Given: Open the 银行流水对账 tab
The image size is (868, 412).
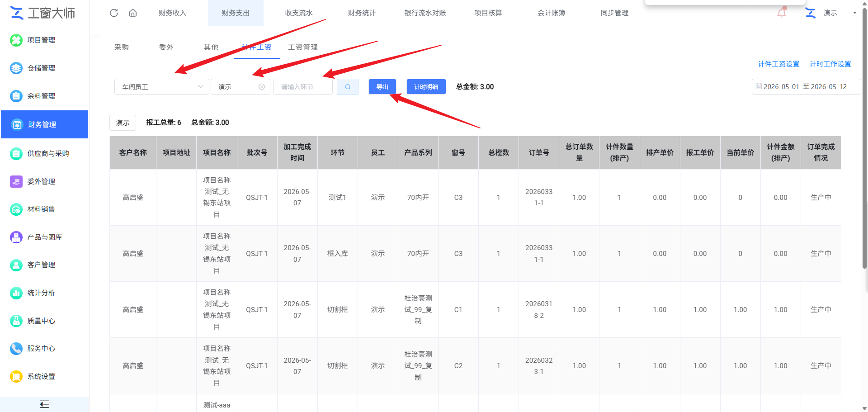Looking at the screenshot, I should 425,13.
